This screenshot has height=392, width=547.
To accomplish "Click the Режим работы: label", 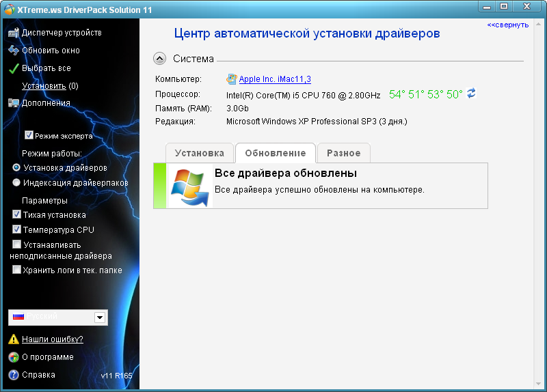I will (x=52, y=154).
